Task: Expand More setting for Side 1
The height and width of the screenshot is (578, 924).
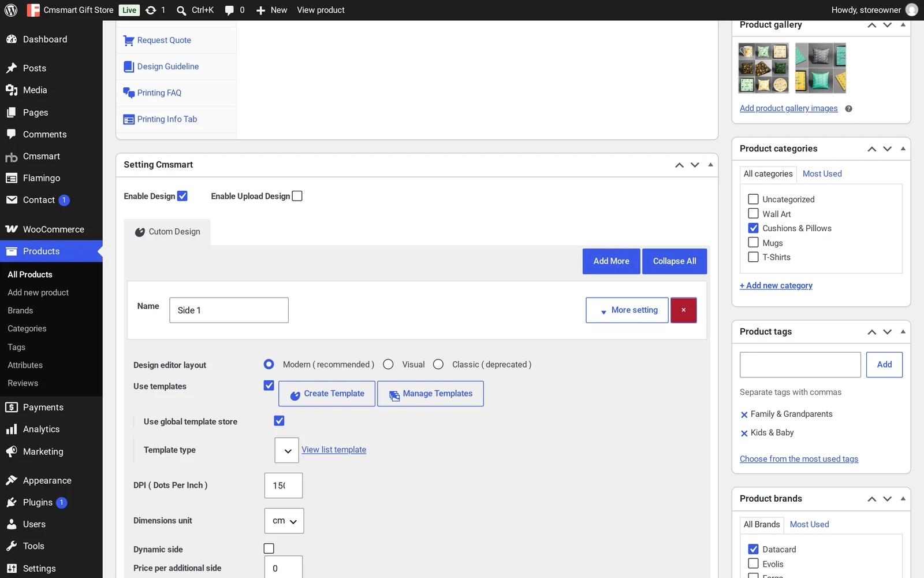Action: tap(627, 310)
